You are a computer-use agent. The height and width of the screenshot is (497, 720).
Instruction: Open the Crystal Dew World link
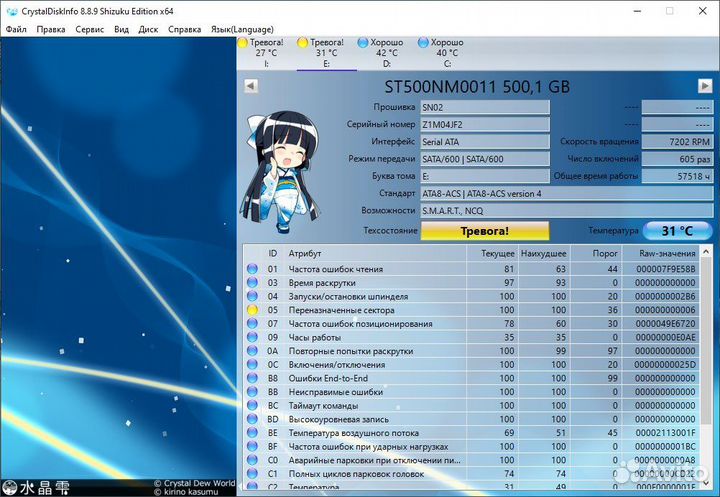point(195,483)
